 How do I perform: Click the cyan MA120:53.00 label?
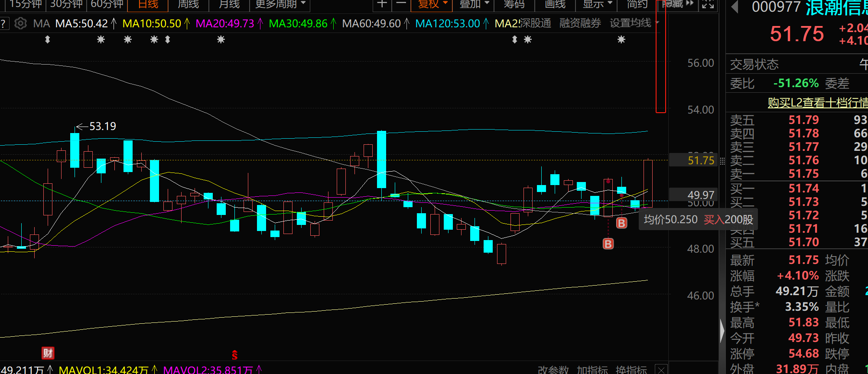448,23
